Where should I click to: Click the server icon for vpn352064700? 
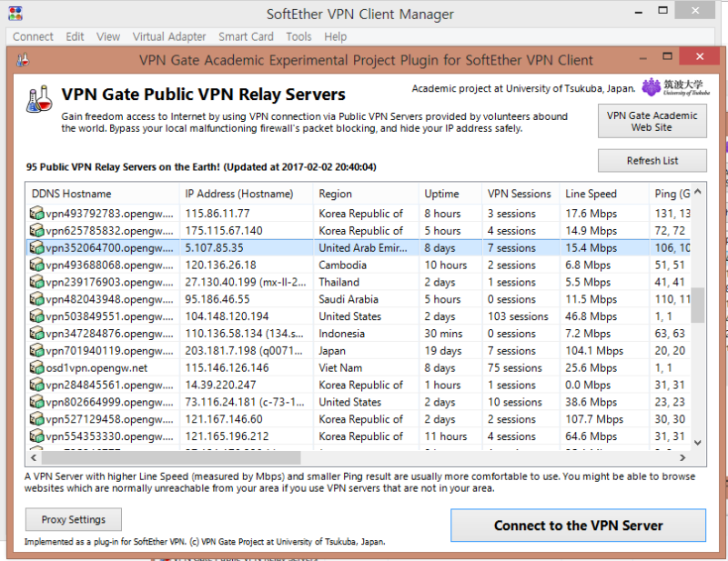click(36, 248)
